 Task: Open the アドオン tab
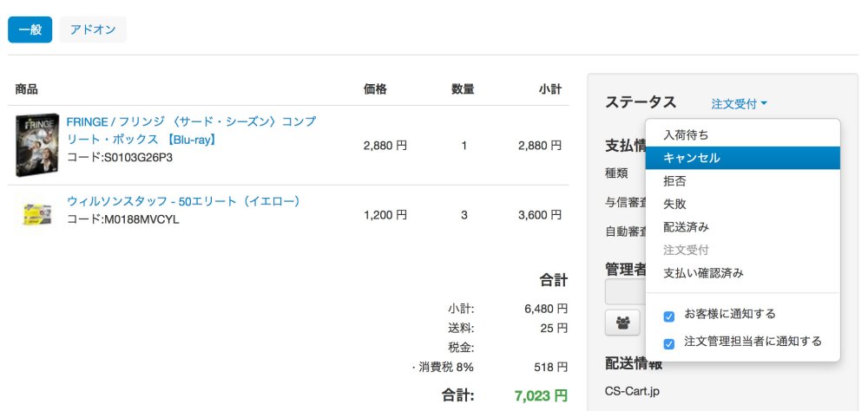point(93,29)
